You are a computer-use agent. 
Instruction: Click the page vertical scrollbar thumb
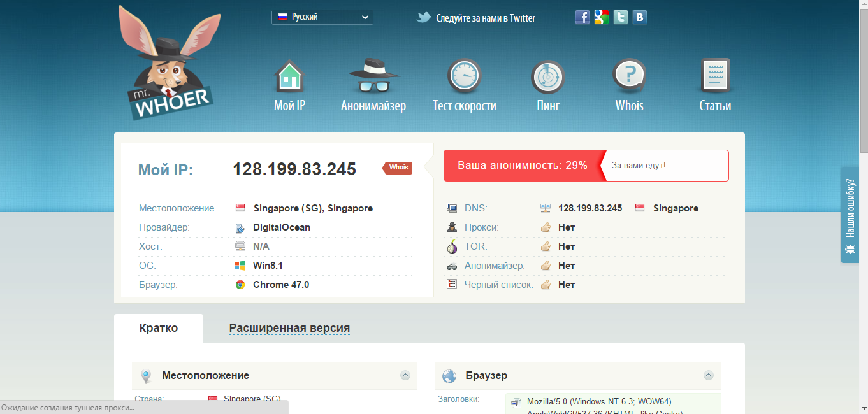point(863,80)
